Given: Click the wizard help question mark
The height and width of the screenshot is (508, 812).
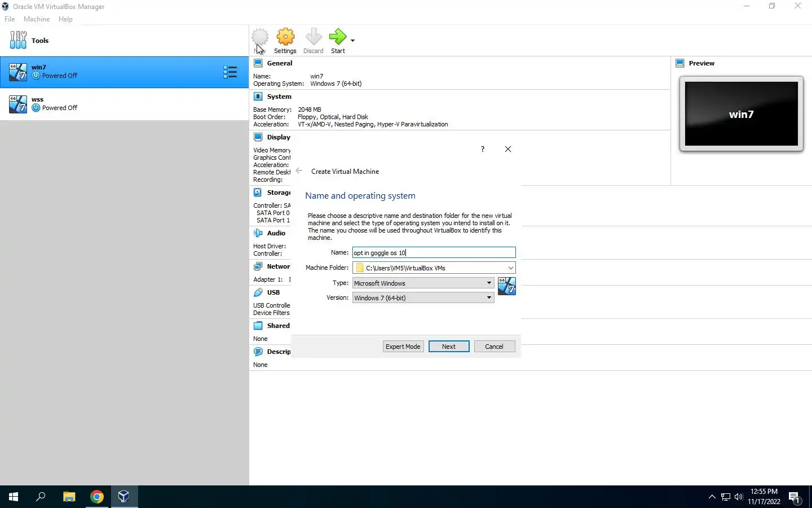Looking at the screenshot, I should 483,149.
